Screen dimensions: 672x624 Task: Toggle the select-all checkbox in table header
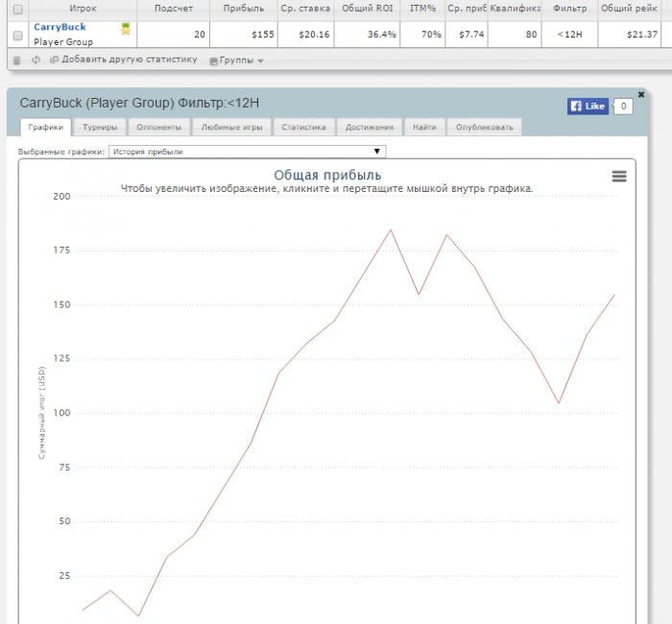(x=17, y=9)
